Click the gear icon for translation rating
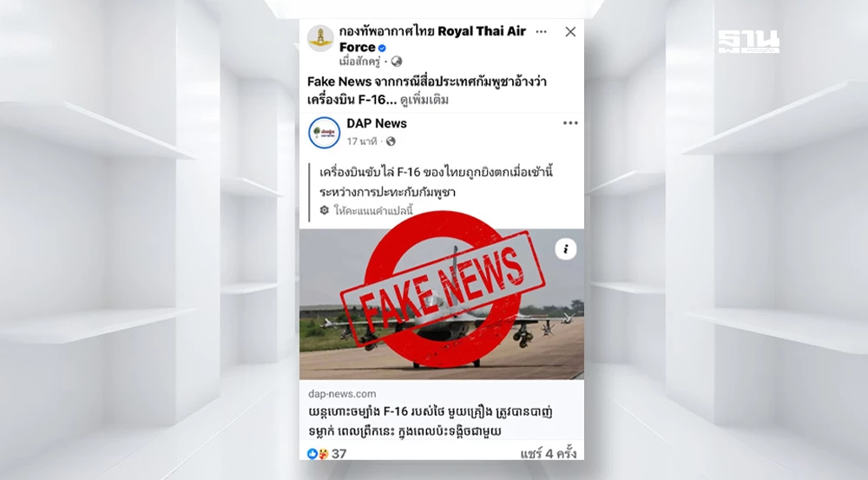Screen dimensions: 868x480 point(325,210)
